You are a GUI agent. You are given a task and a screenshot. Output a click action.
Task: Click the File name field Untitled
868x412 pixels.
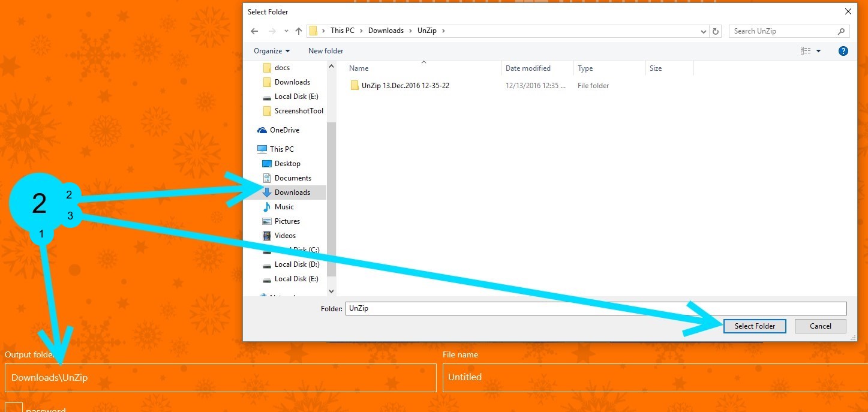655,378
